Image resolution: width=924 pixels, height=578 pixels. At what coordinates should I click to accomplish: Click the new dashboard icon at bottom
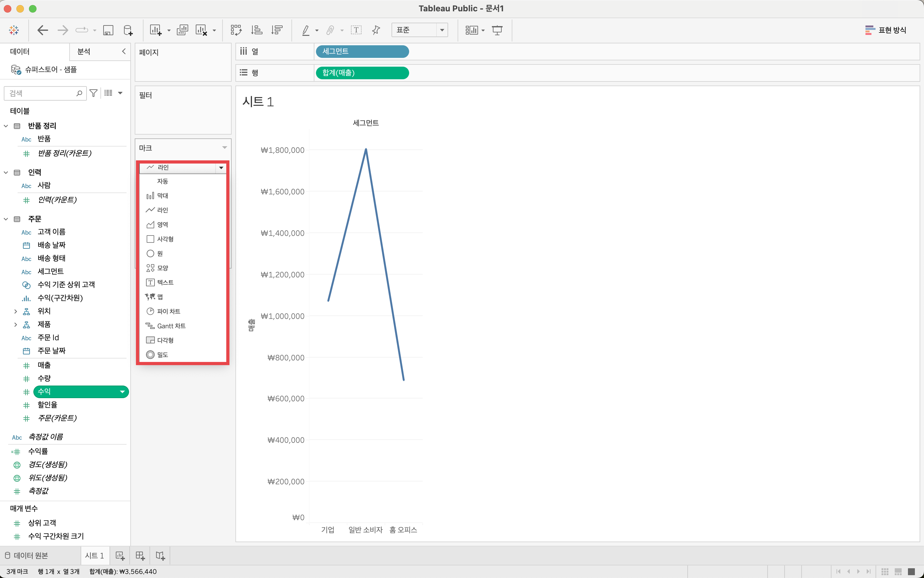point(140,555)
